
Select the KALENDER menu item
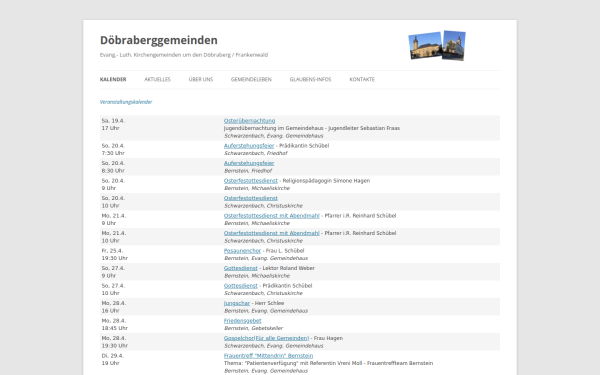tap(113, 80)
